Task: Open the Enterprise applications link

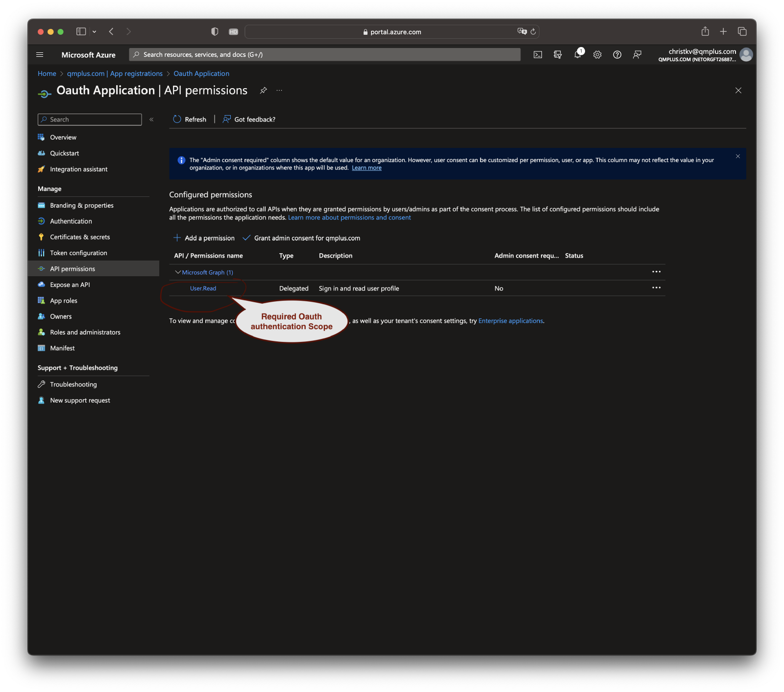Action: coord(510,321)
